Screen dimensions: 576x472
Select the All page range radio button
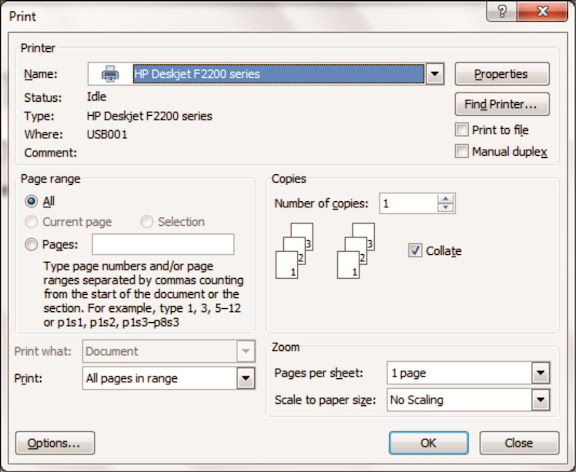pos(31,201)
